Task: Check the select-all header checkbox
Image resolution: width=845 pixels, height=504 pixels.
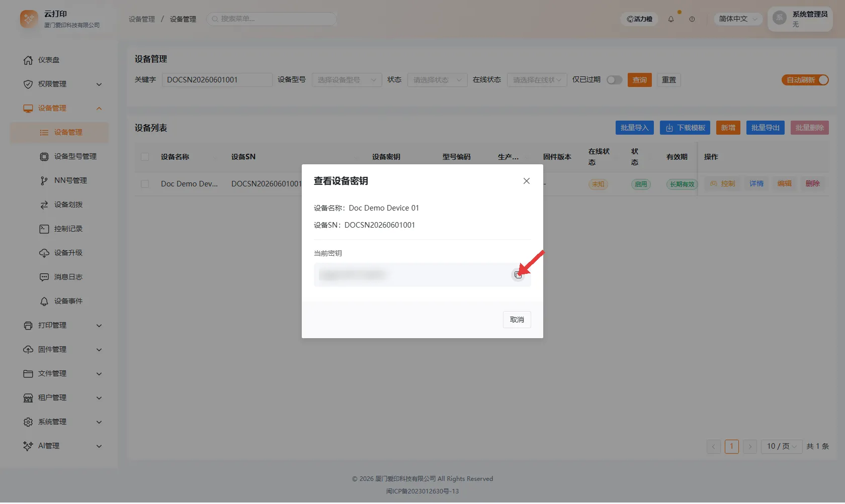Action: (x=145, y=157)
